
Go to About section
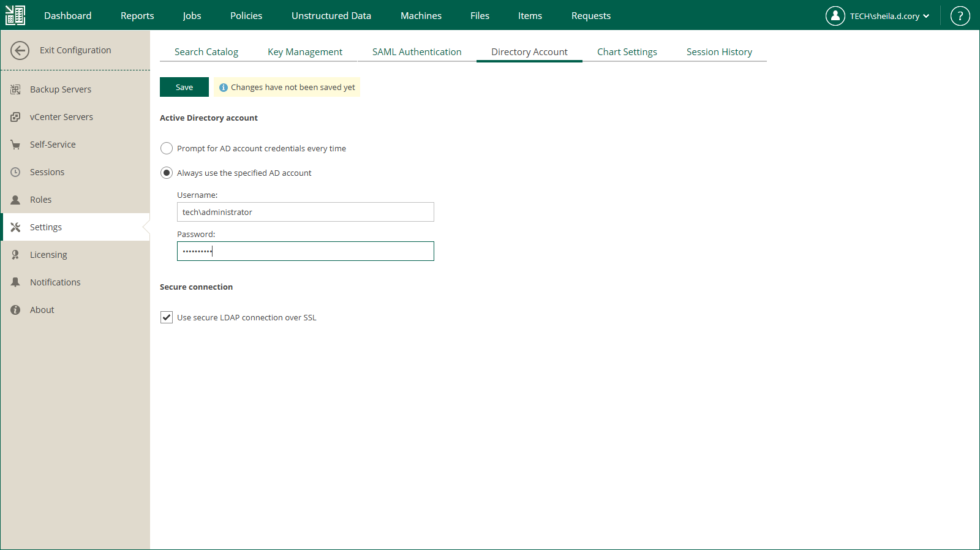[75, 310]
